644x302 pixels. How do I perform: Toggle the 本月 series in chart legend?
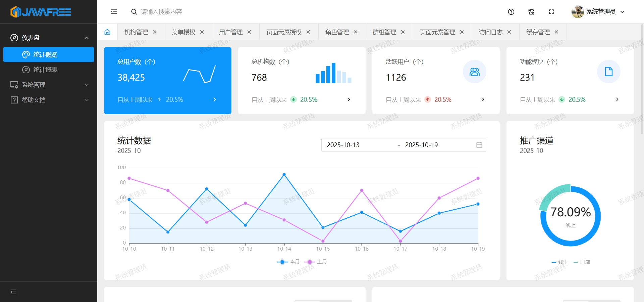pyautogui.click(x=288, y=262)
